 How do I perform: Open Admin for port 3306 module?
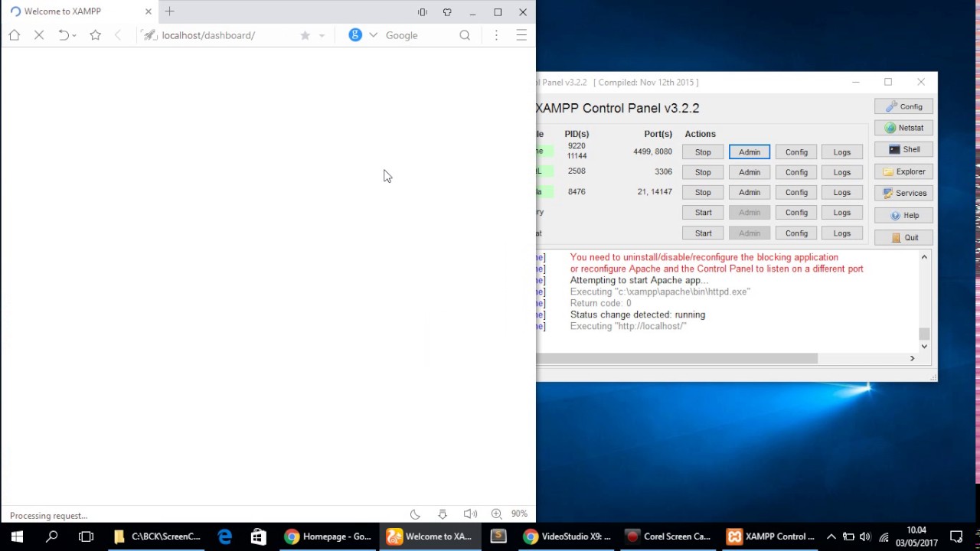[750, 172]
